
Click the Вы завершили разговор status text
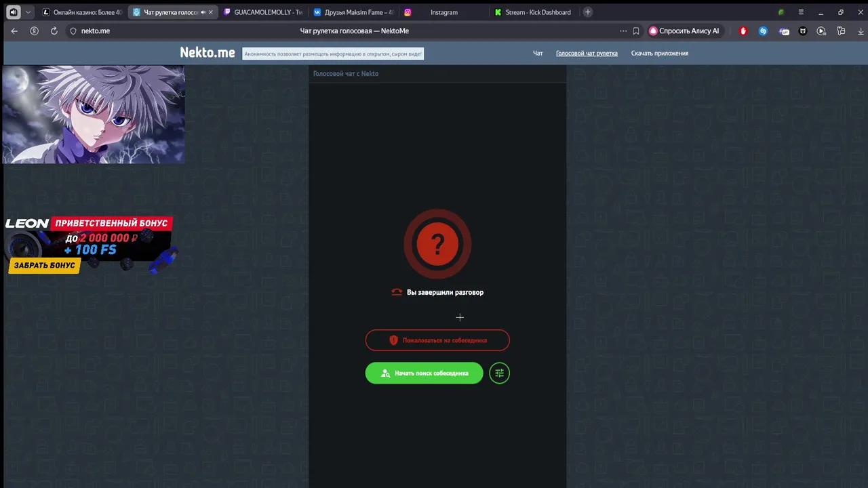click(445, 292)
